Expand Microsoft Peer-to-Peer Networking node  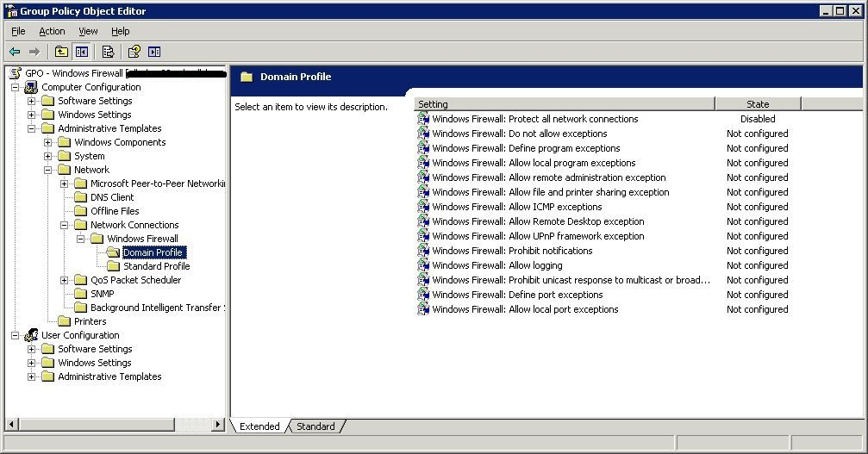tap(64, 183)
